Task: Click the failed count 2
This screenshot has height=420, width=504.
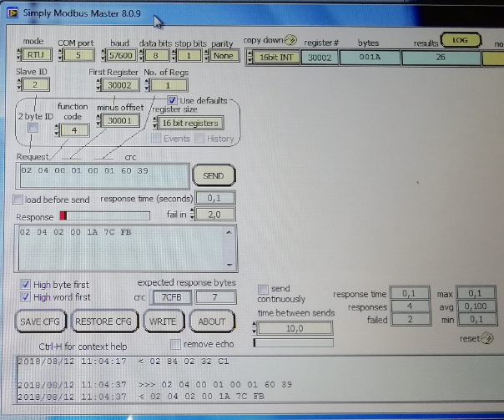Action: coord(410,319)
